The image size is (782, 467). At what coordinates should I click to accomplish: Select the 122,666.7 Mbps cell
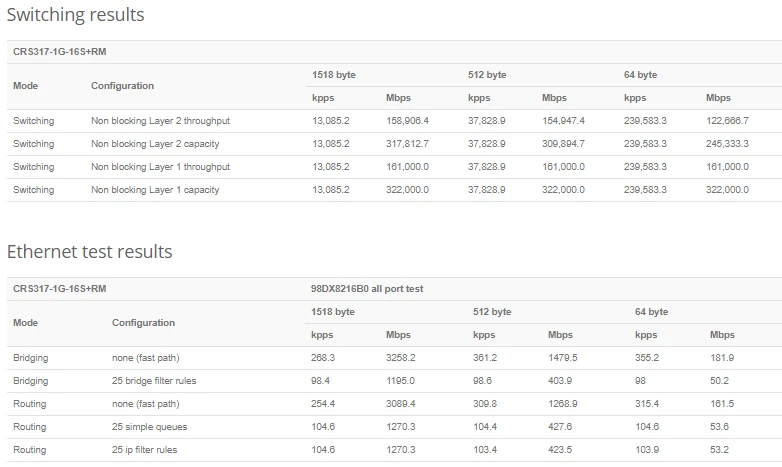coord(727,121)
